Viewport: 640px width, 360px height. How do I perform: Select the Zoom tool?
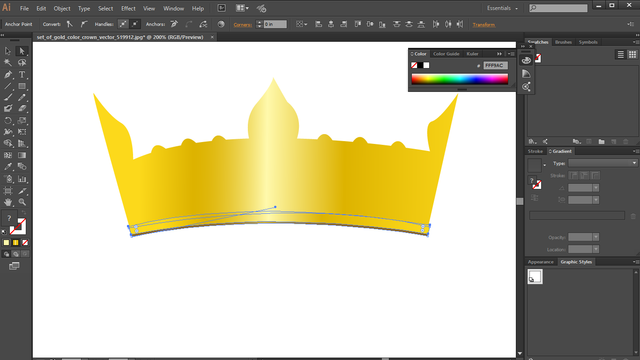22,202
